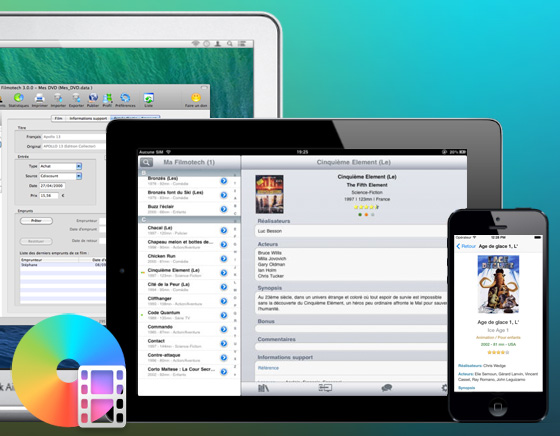Tap the display settings icon on iPad bottom bar
The height and width of the screenshot is (436, 560).
pyautogui.click(x=325, y=388)
